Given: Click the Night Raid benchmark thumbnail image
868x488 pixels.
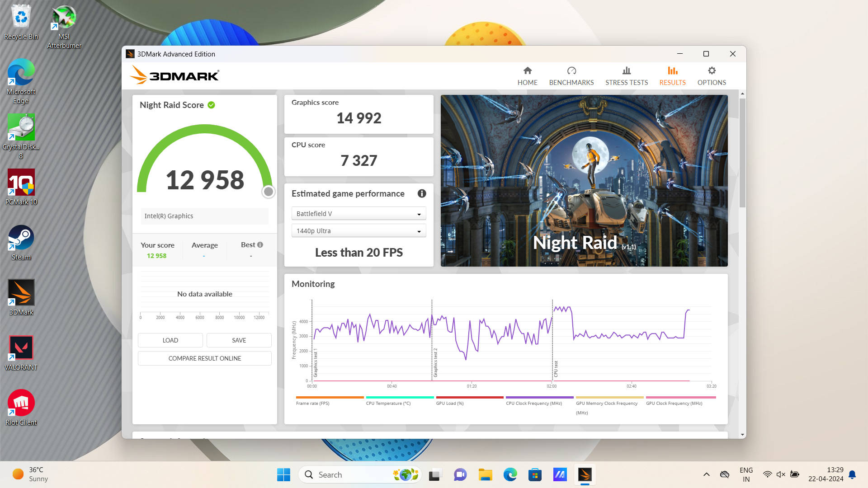Looking at the screenshot, I should point(584,180).
